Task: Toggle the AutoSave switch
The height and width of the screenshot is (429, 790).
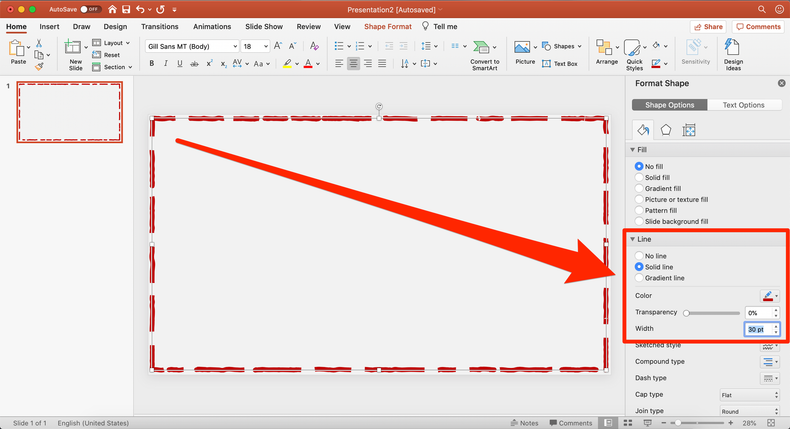Action: click(x=90, y=10)
